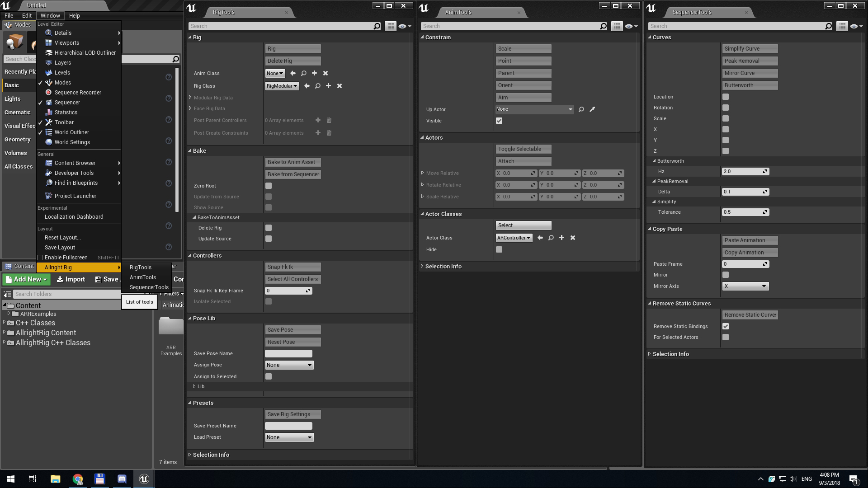This screenshot has width=868, height=488.
Task: Click the SequencerTools search icon
Action: click(x=829, y=26)
